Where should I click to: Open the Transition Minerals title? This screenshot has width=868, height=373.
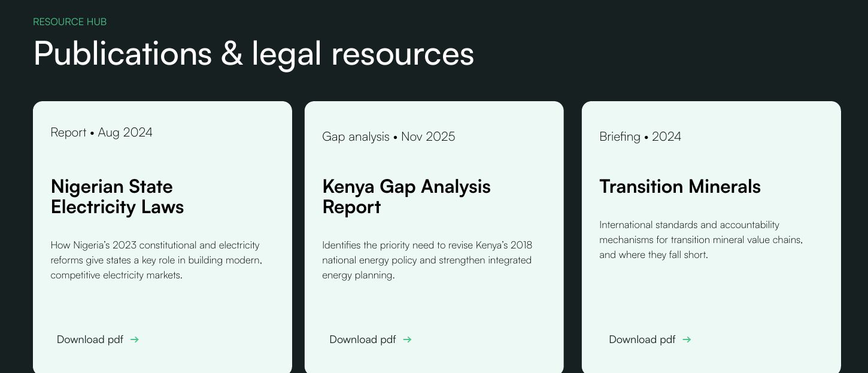[x=680, y=186]
